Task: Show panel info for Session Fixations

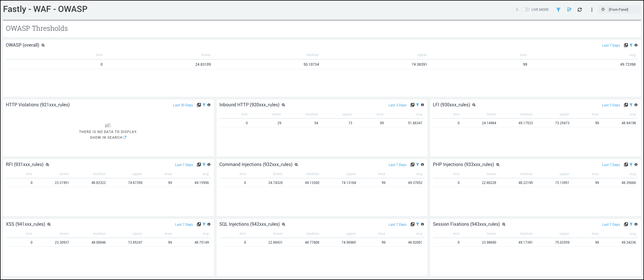Action: click(x=636, y=224)
